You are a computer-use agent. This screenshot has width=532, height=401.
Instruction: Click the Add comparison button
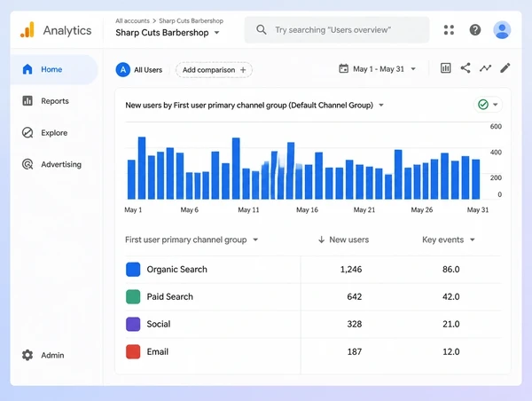214,70
